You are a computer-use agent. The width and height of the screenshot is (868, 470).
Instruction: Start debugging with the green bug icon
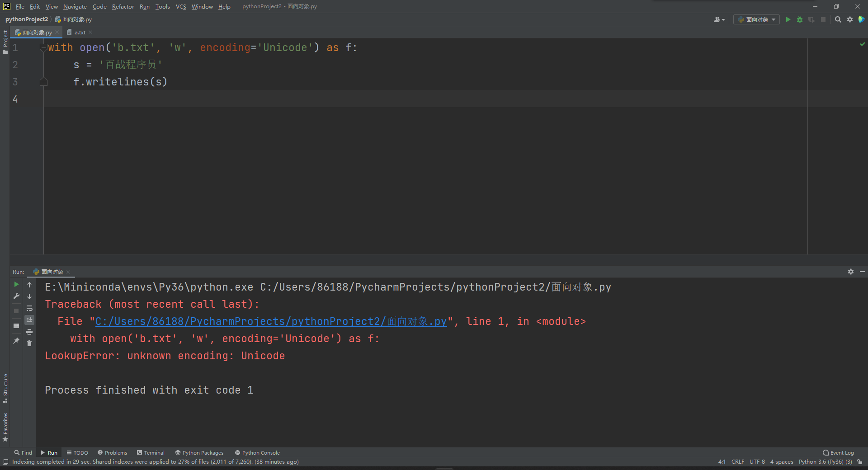pos(800,19)
